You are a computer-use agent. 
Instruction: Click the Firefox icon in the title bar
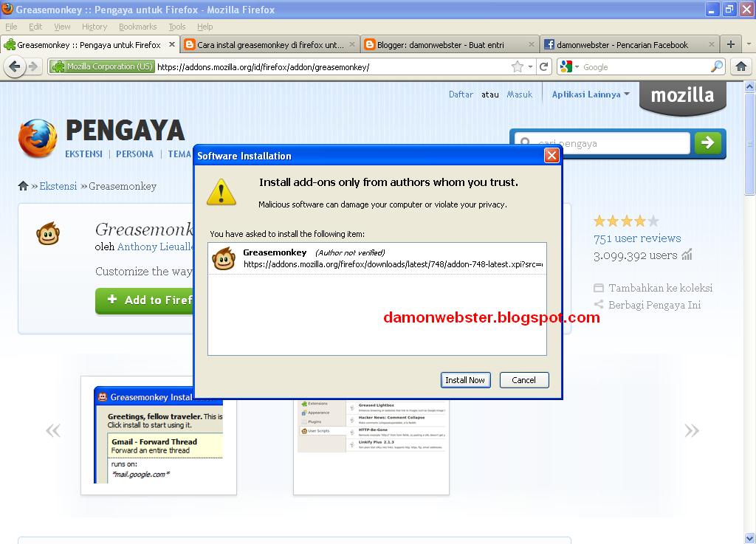[7, 9]
